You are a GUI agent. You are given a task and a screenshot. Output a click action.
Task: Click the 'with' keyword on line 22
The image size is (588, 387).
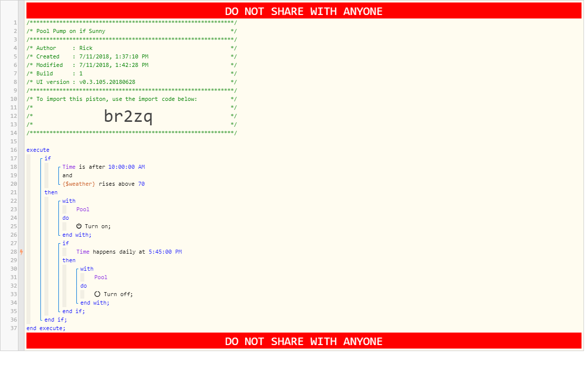click(69, 201)
